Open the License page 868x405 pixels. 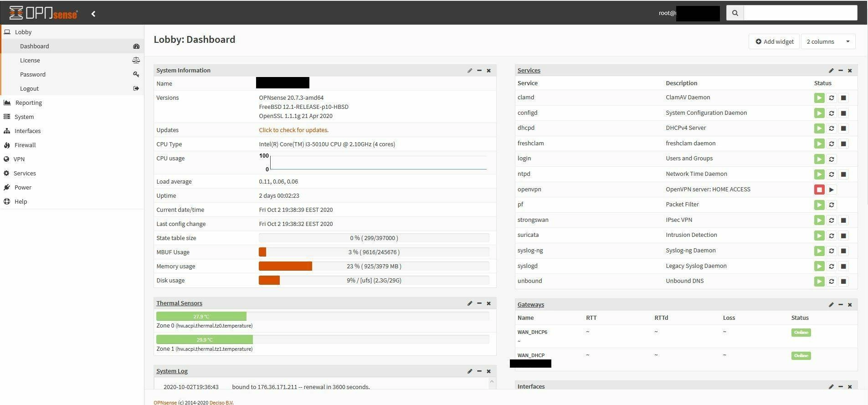click(72, 60)
